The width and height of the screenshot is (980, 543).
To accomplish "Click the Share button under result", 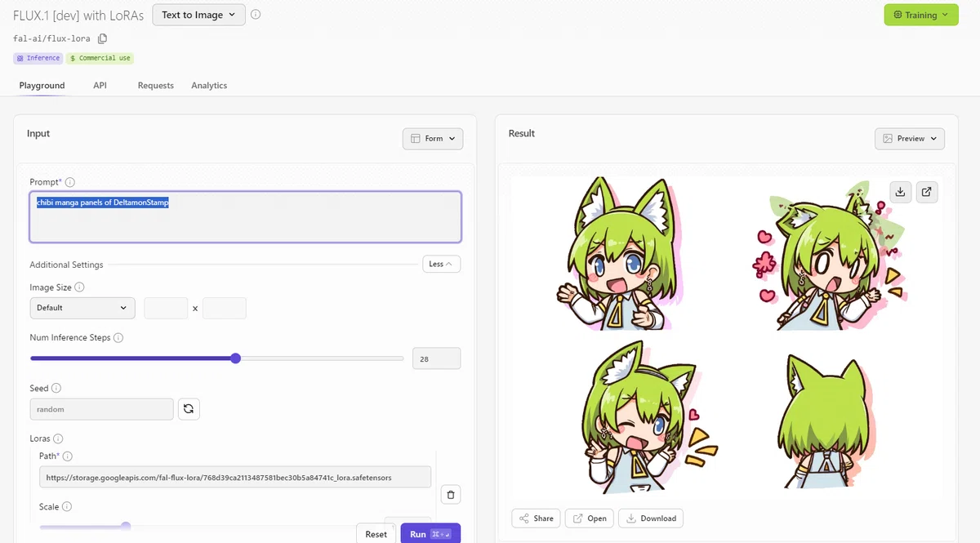I will (535, 519).
